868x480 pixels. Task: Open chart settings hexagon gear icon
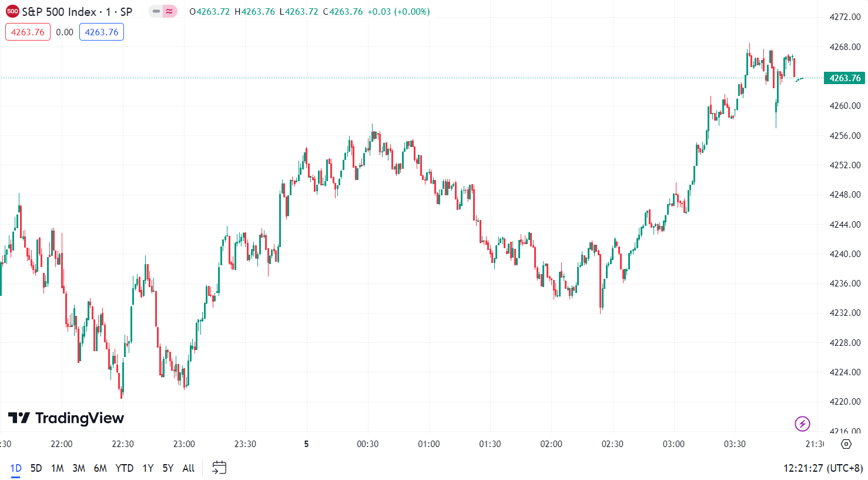point(846,444)
